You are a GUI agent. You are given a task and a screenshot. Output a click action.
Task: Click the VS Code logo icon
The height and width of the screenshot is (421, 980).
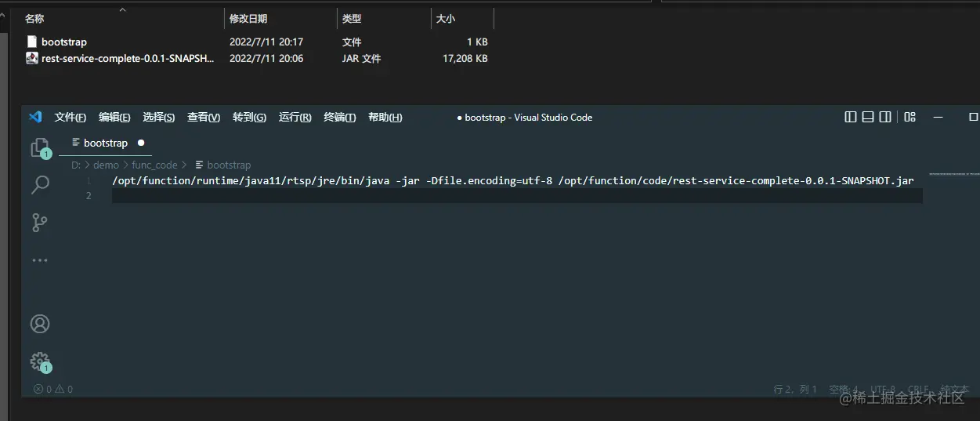click(35, 117)
